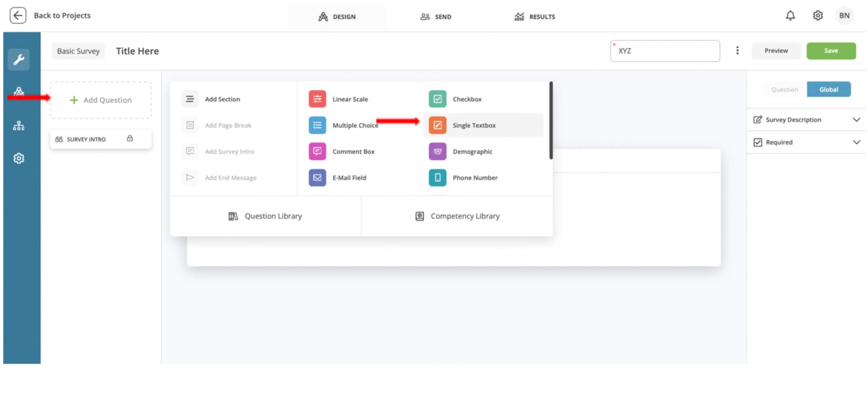868x404 pixels.
Task: Click the Add Section icon
Action: (190, 99)
